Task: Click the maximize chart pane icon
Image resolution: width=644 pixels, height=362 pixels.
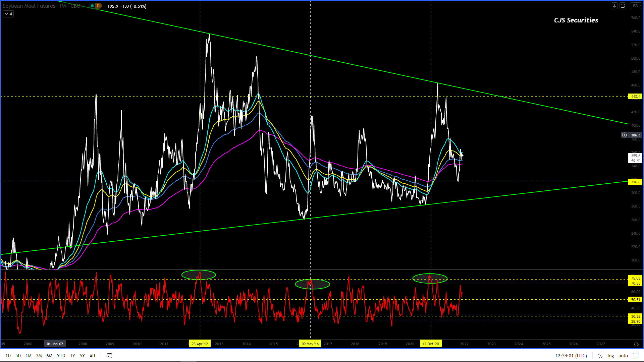Action: pos(623,6)
